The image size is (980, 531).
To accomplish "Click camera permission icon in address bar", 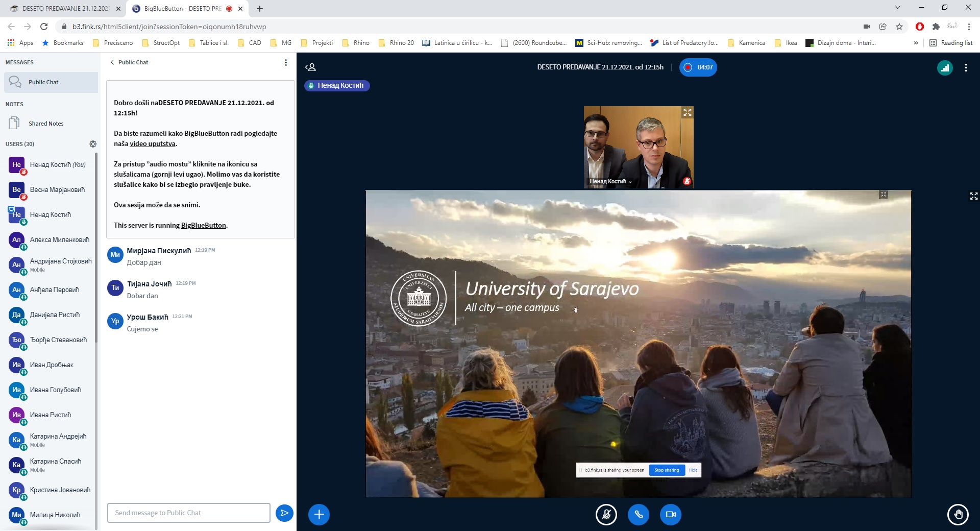I will click(866, 27).
